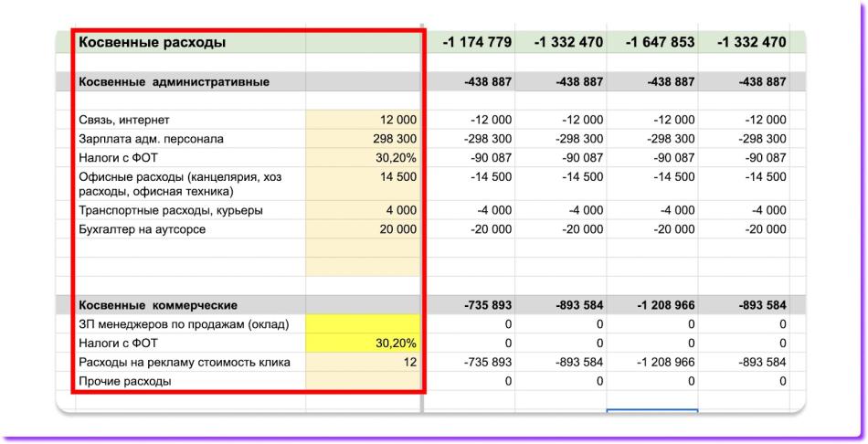
Task: Select the Расходы на рекламу стоимость клика label
Action: pos(185,363)
